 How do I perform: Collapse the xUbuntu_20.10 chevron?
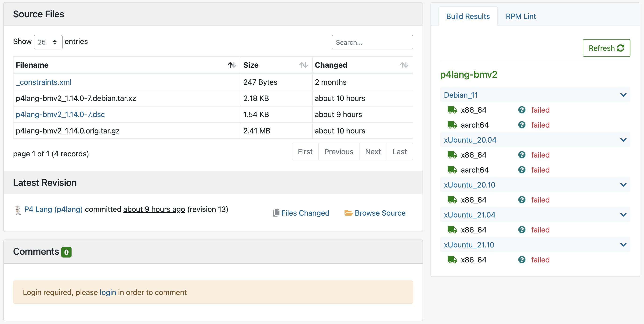(623, 185)
